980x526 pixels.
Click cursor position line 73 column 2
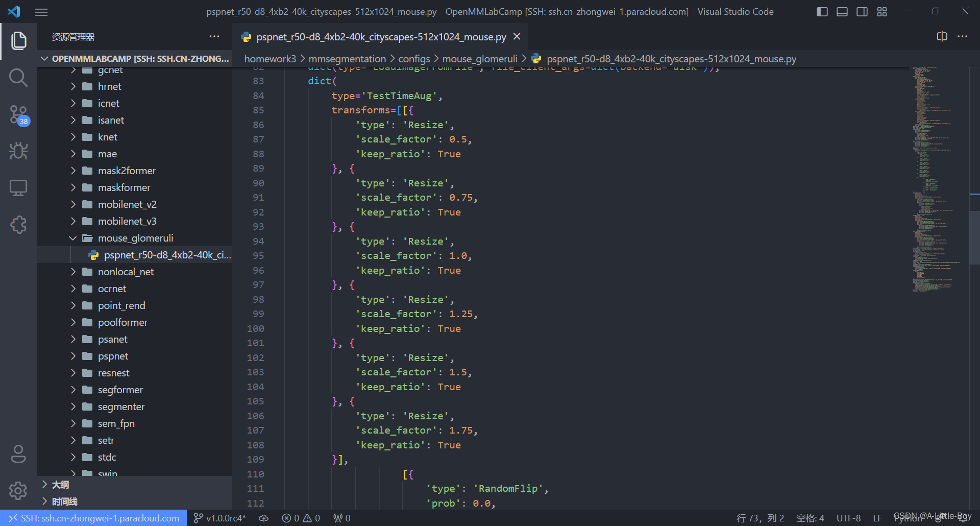(760, 518)
